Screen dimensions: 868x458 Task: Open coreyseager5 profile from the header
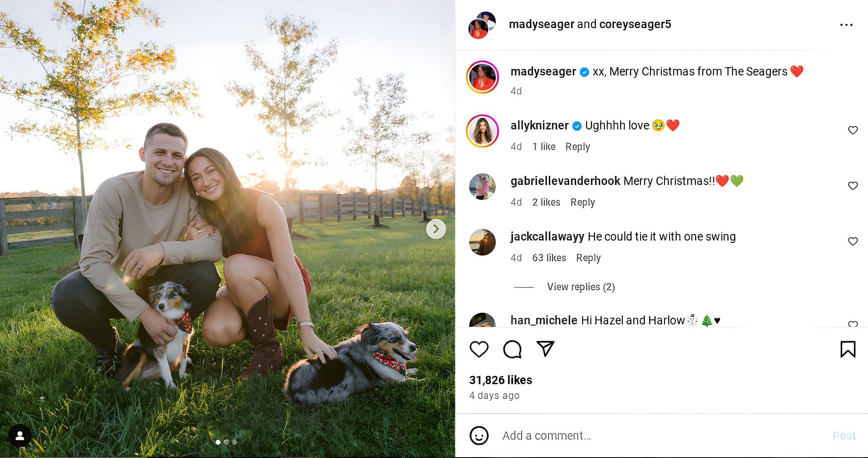coord(635,24)
